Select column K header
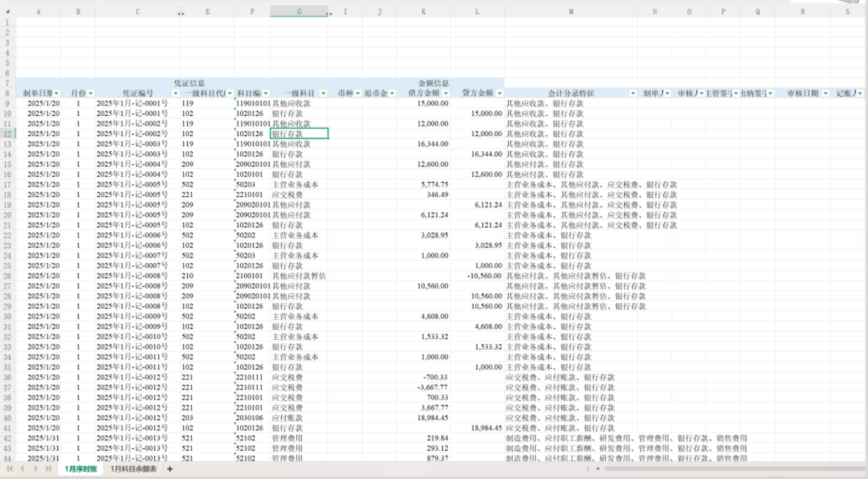The height and width of the screenshot is (479, 868). tap(423, 12)
